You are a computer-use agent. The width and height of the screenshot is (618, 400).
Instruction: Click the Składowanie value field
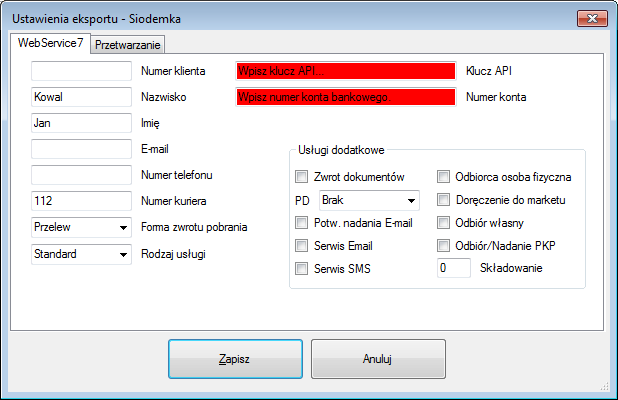coord(454,268)
